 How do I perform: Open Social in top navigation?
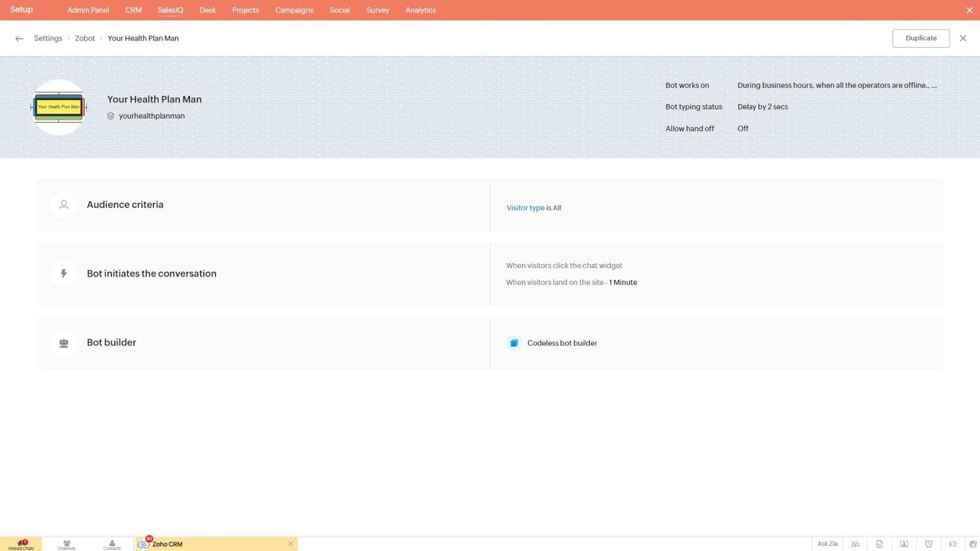click(340, 10)
